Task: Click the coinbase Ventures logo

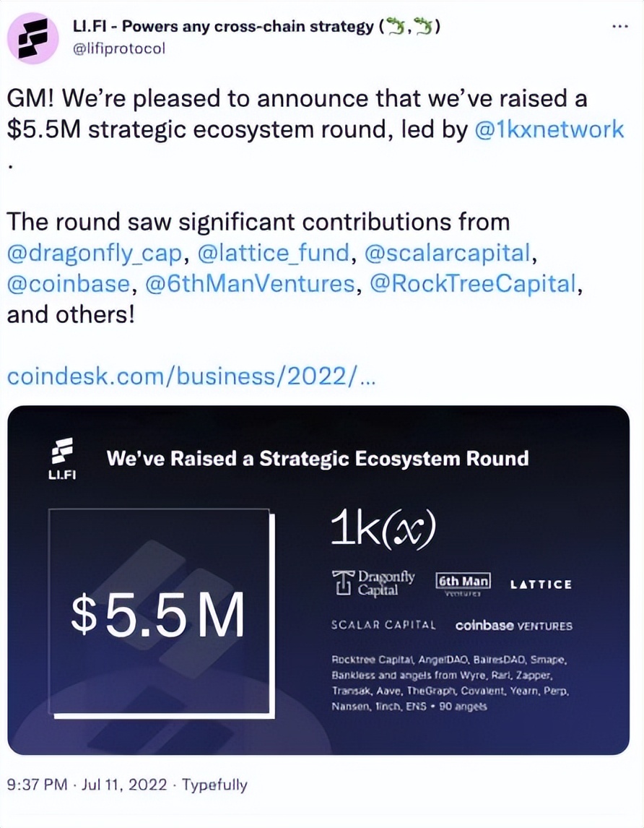Action: pyautogui.click(x=513, y=626)
